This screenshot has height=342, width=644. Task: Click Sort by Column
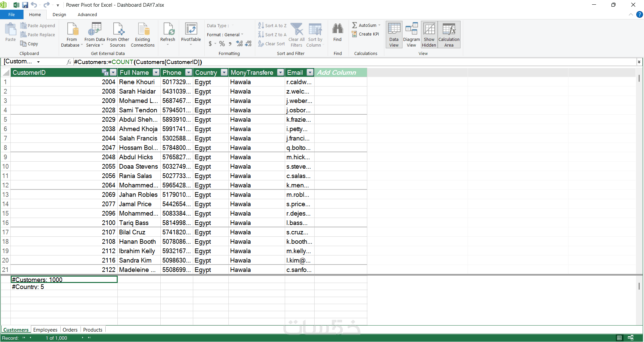(x=315, y=35)
